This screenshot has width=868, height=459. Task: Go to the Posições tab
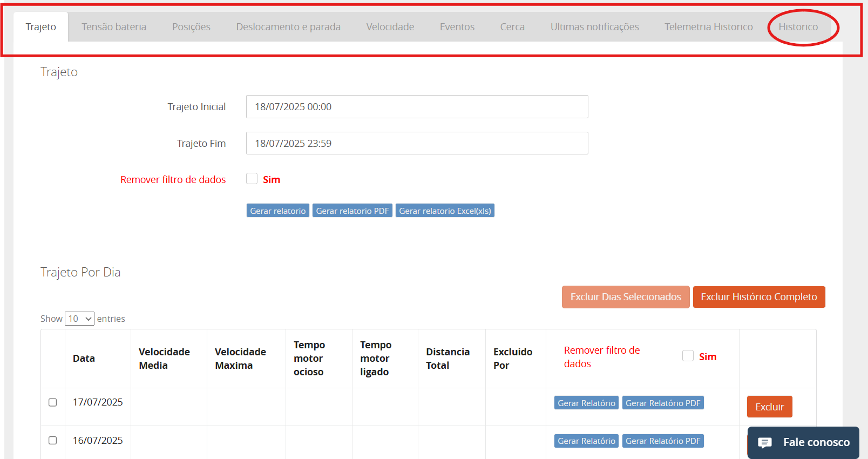(x=191, y=27)
